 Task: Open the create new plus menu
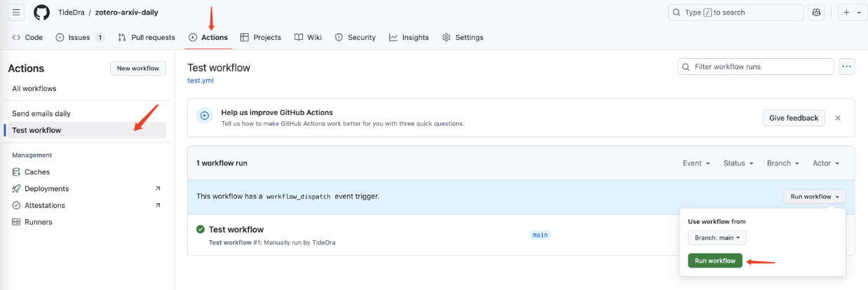click(853, 12)
